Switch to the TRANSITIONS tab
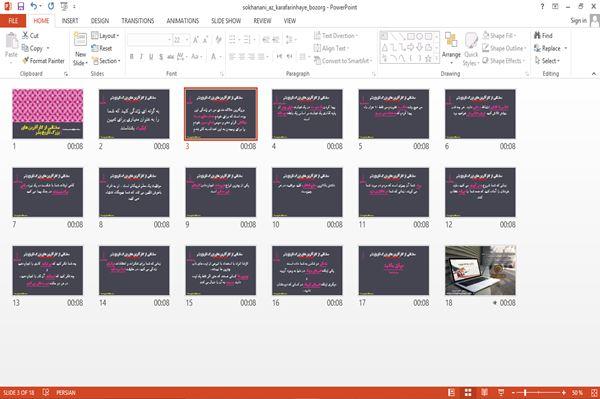Viewport: 600px width, 399px height. click(138, 21)
